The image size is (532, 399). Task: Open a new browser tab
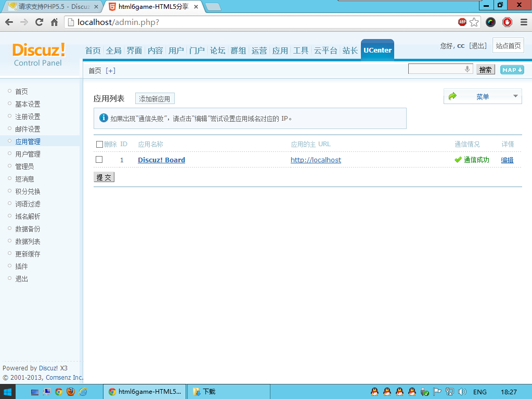tap(213, 7)
